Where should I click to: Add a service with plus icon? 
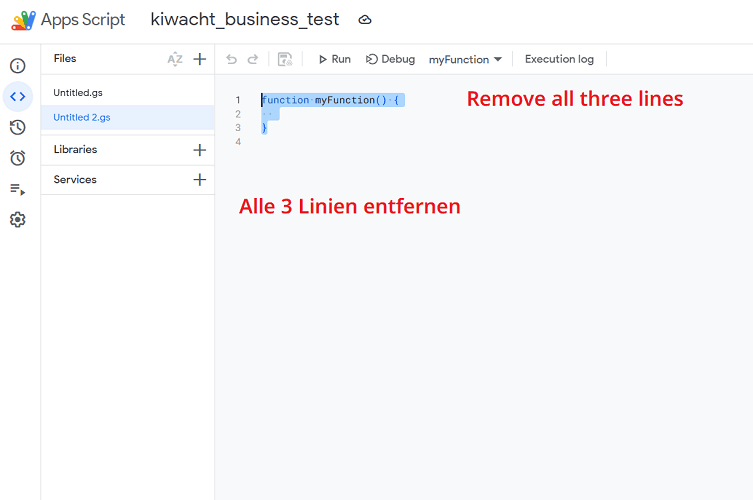click(199, 180)
